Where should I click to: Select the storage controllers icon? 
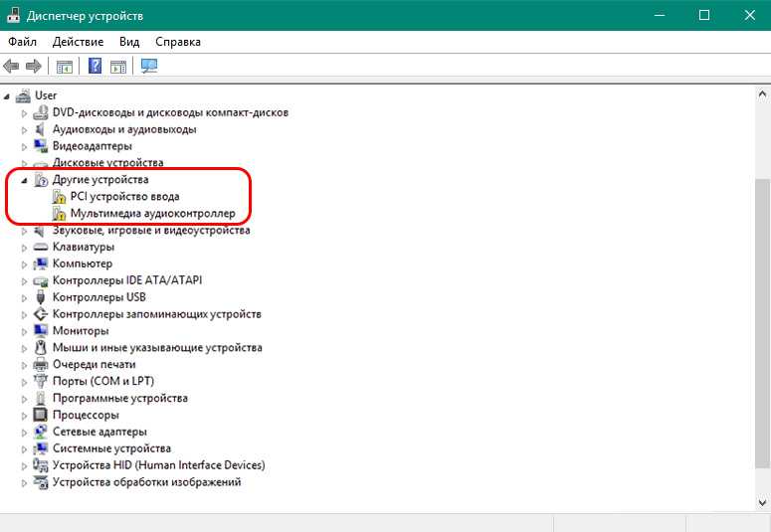(41, 313)
